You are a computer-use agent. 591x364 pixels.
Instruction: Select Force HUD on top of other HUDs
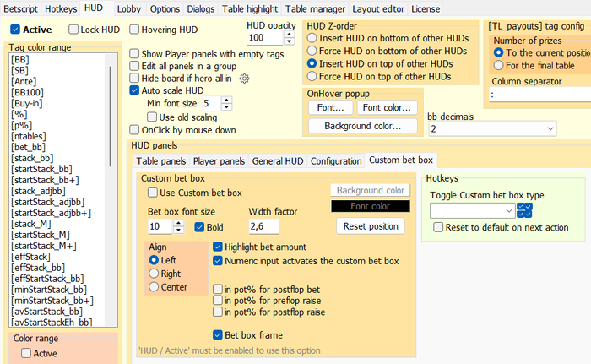pyautogui.click(x=312, y=76)
